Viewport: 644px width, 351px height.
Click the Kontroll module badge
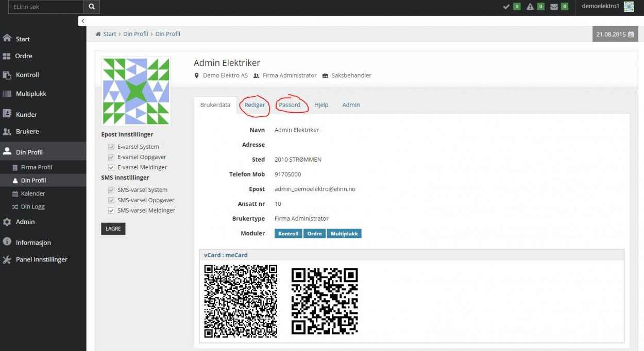(x=289, y=234)
